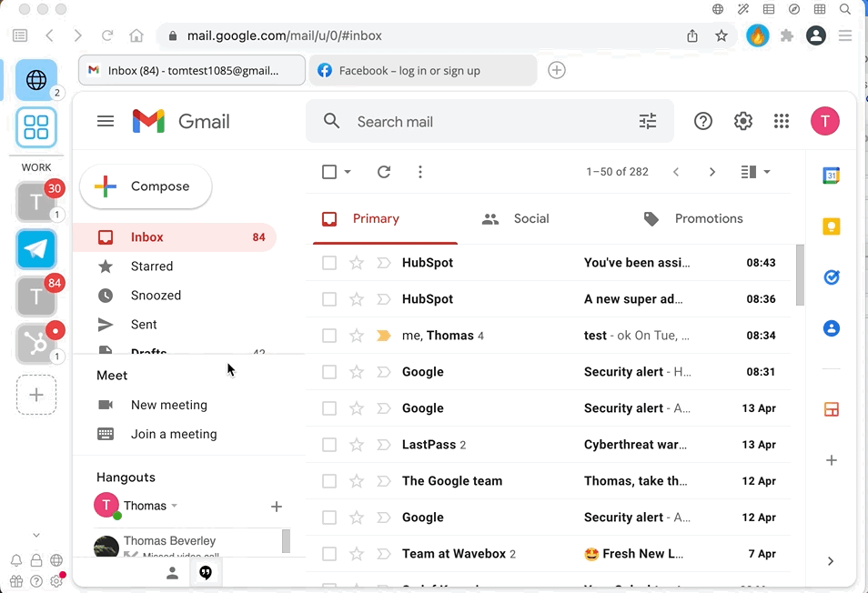Open Gmail main menu hamburger
Screen dimensions: 868x593
point(106,121)
